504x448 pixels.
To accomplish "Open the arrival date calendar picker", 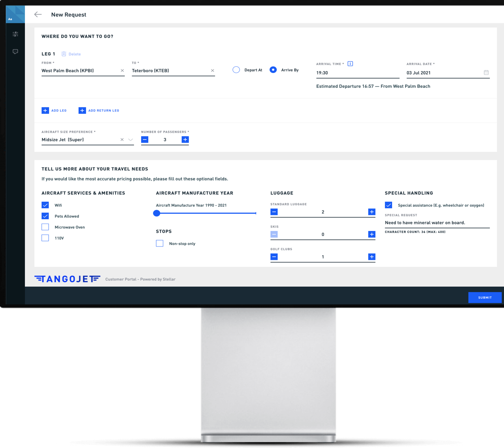I will (x=486, y=73).
